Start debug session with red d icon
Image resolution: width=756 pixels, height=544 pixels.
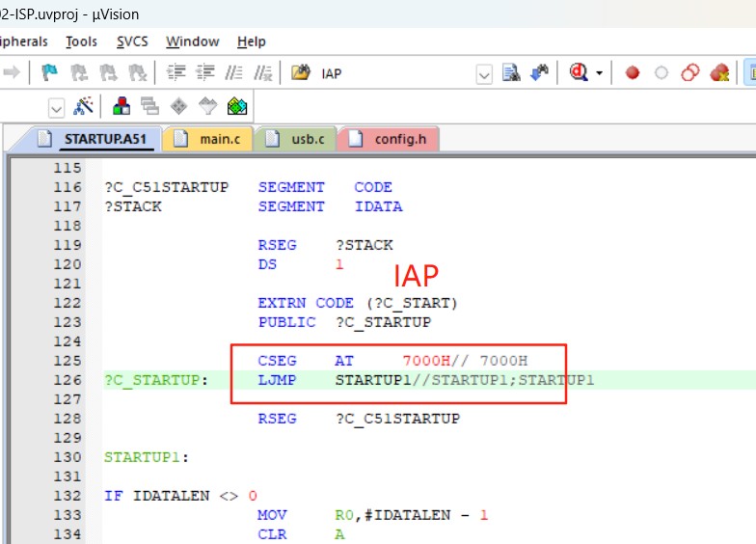[x=579, y=73]
